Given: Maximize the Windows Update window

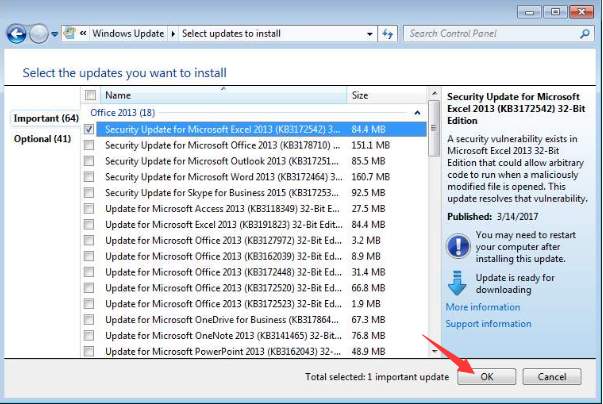Looking at the screenshot, I should click(x=555, y=12).
